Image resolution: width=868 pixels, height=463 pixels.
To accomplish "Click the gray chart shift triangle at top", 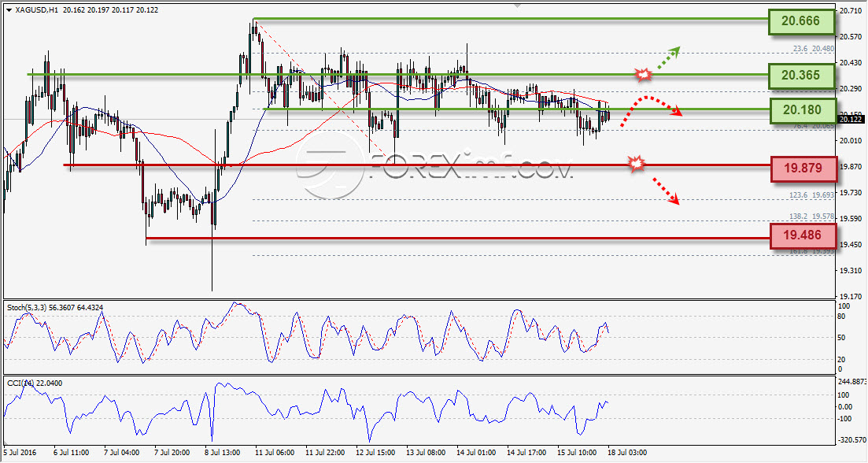I will click(518, 5).
